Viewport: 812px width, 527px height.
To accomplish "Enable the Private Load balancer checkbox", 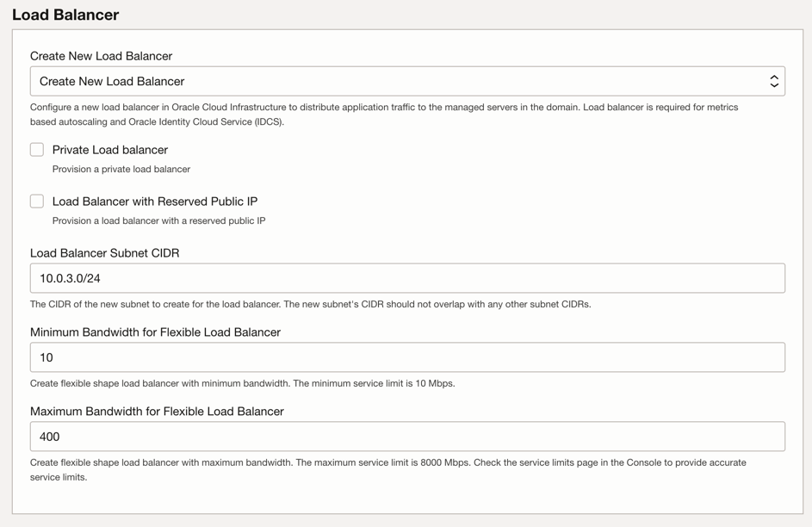I will 37,150.
